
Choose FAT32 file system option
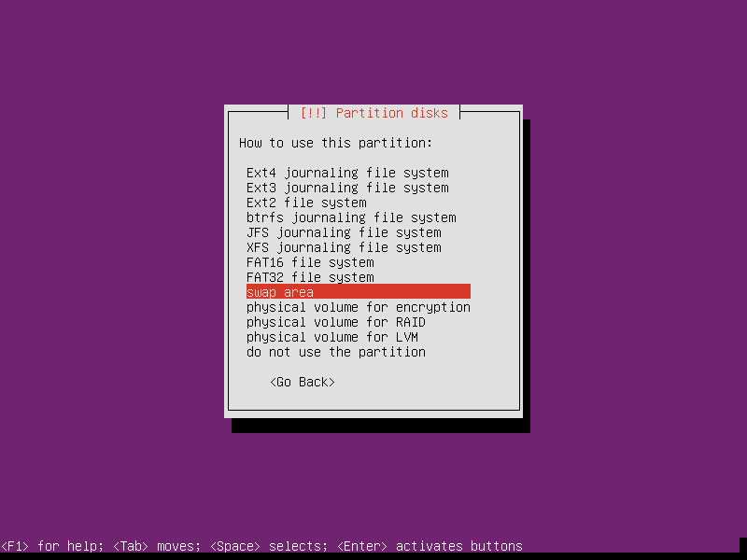pos(310,277)
